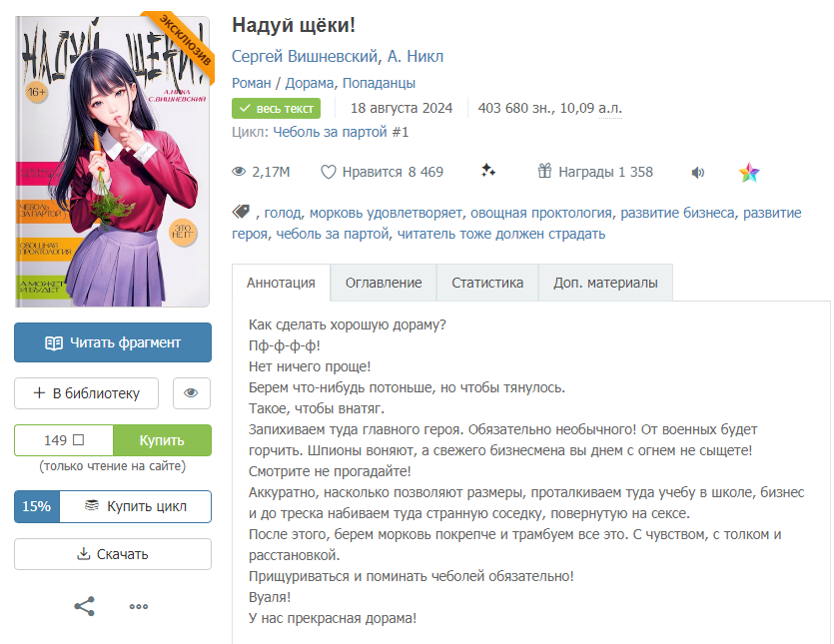This screenshot has width=834, height=644.
Task: Click the sparkle stars icon
Action: pyautogui.click(x=487, y=171)
